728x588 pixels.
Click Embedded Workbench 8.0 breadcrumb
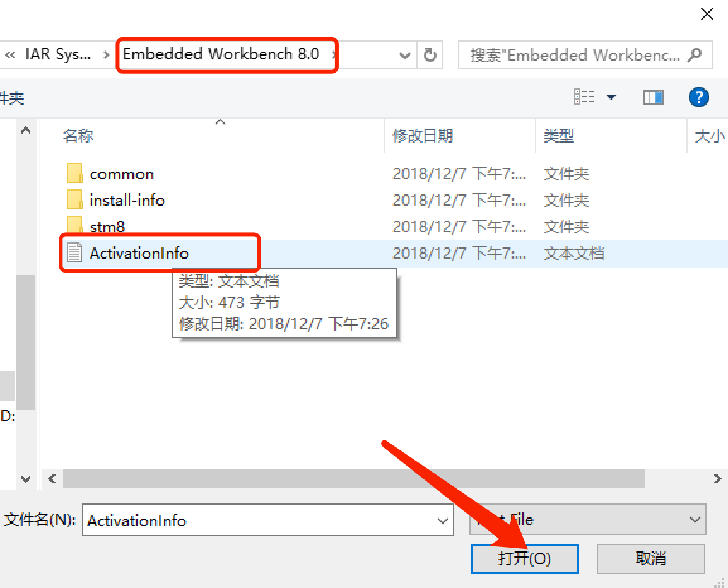[221, 54]
